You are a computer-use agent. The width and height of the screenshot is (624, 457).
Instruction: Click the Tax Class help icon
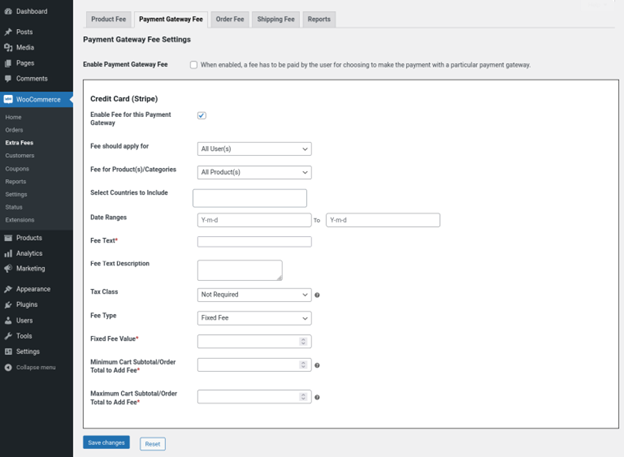point(318,295)
